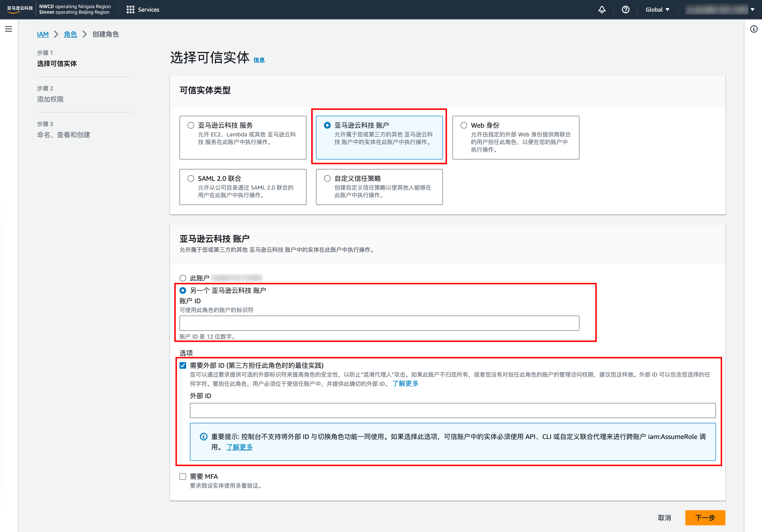Expand the account name dropdown arrow

pyautogui.click(x=752, y=10)
